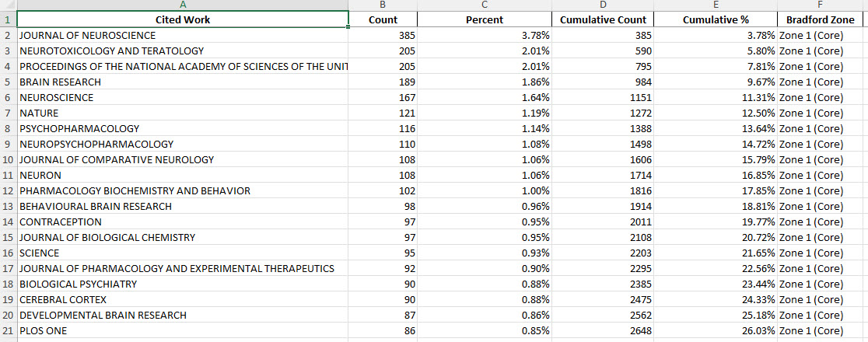Select column A header
The image size is (868, 342).
pos(183,5)
